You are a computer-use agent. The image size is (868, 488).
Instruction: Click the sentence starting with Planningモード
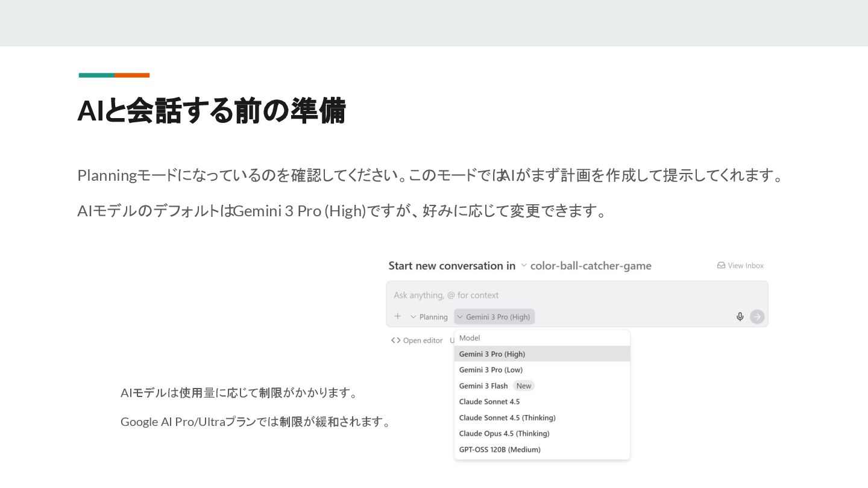coord(430,175)
